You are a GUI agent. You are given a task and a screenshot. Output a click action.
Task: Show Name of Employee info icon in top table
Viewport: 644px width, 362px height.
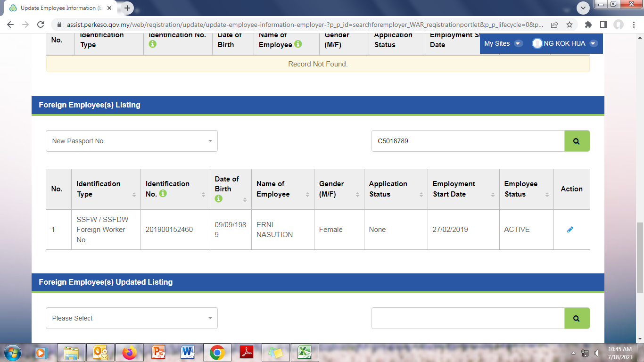pos(298,44)
